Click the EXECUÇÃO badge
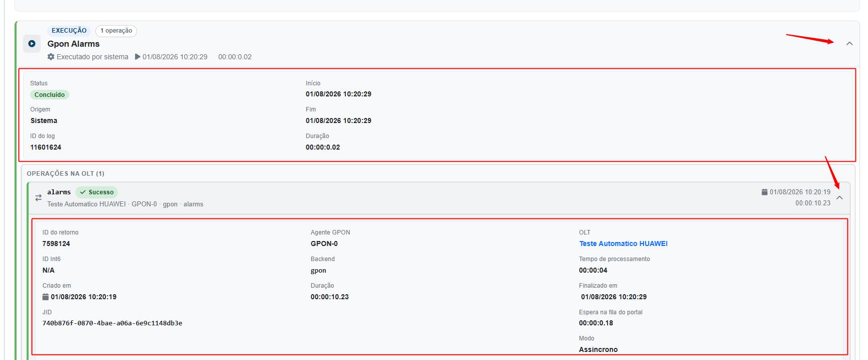This screenshot has height=360, width=868. [69, 31]
